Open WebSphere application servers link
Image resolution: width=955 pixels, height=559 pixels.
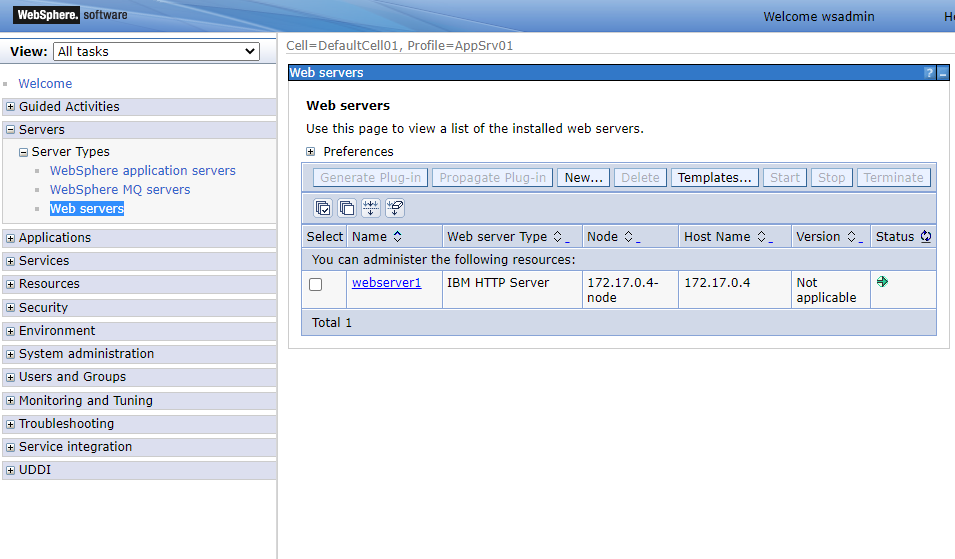coord(143,171)
